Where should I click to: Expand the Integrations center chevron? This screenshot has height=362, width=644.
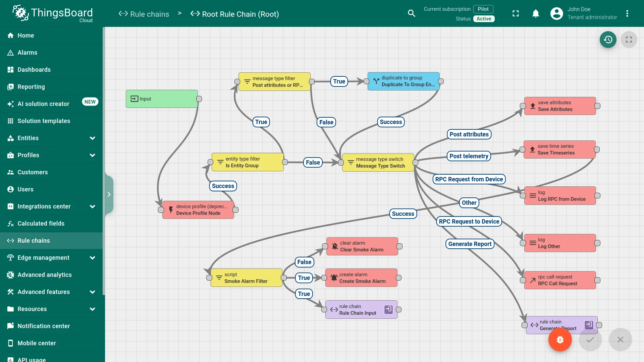tap(93, 206)
